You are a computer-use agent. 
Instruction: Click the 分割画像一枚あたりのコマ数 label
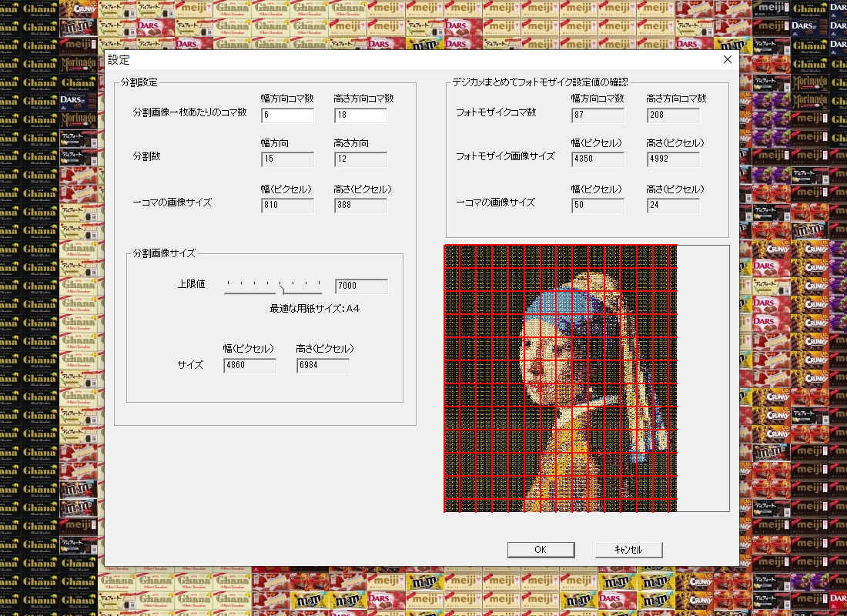pyautogui.click(x=189, y=112)
